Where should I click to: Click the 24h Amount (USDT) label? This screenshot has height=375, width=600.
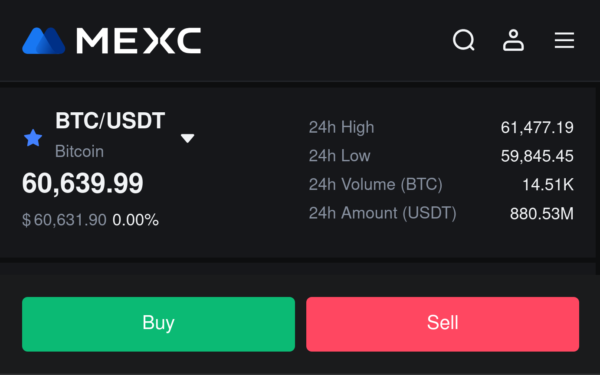tap(383, 213)
